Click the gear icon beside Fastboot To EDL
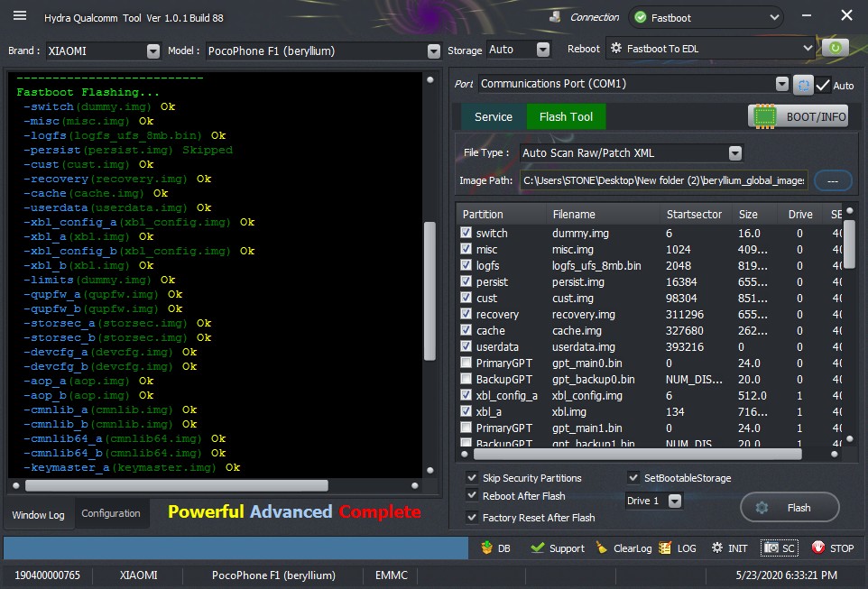 point(616,48)
